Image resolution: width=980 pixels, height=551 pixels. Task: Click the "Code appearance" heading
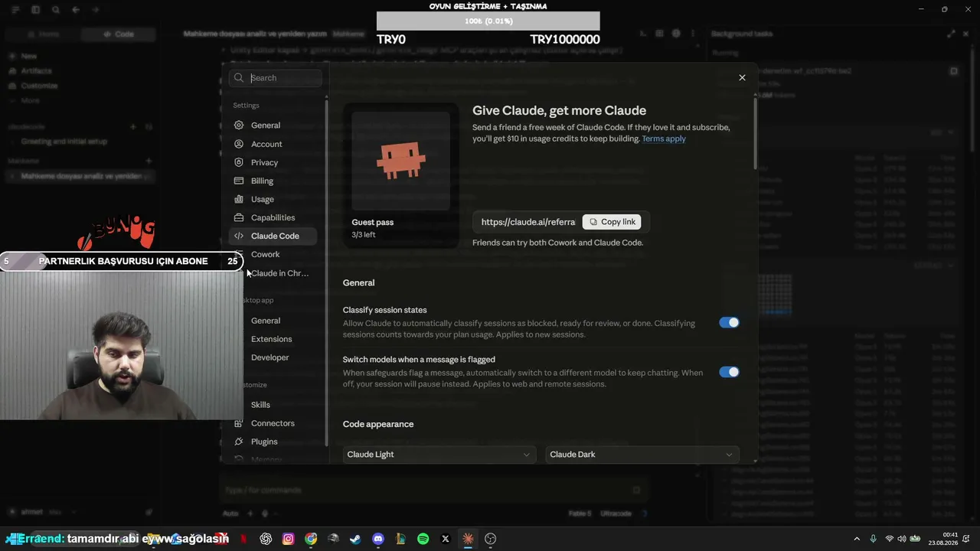tap(378, 424)
